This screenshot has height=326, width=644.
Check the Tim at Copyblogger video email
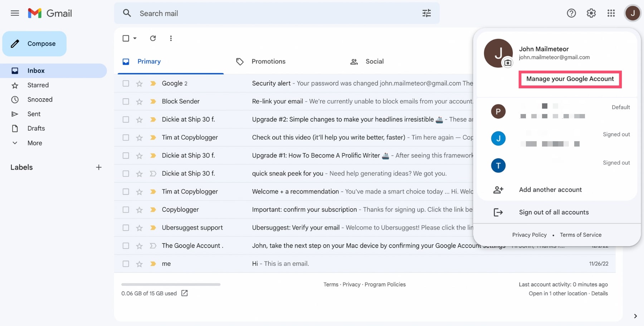coord(126,138)
